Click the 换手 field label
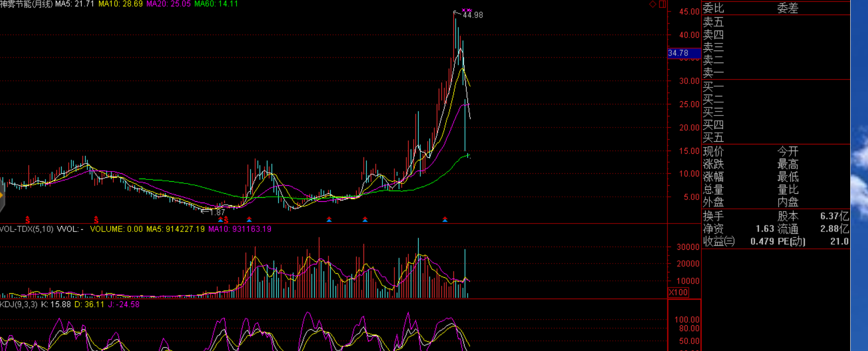The width and height of the screenshot is (868, 351). [x=713, y=216]
